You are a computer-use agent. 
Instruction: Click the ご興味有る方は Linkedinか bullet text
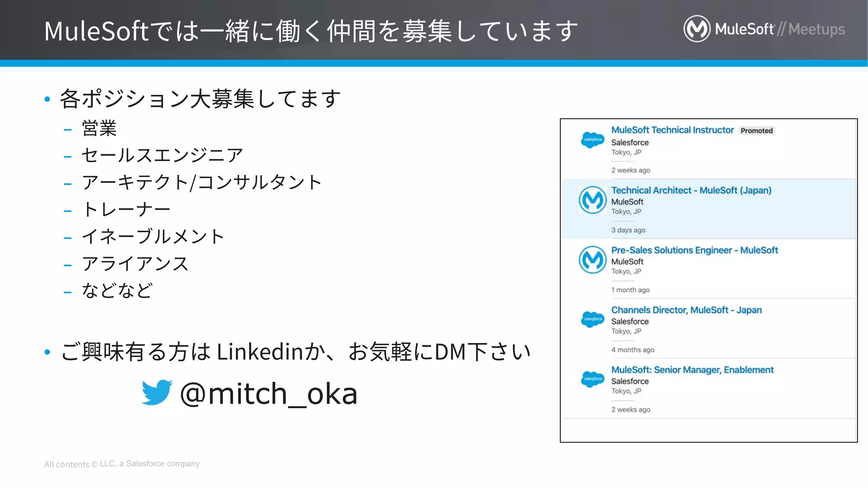tap(296, 352)
